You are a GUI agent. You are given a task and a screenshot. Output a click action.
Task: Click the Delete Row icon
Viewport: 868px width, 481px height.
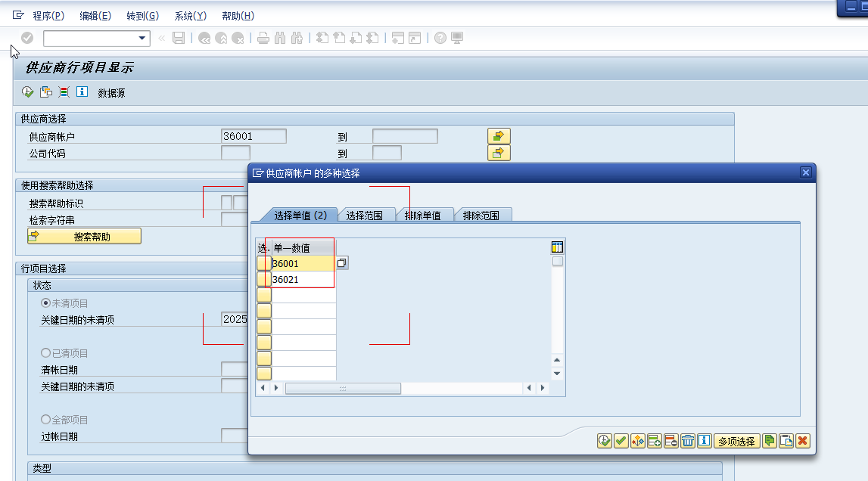pyautogui.click(x=671, y=441)
